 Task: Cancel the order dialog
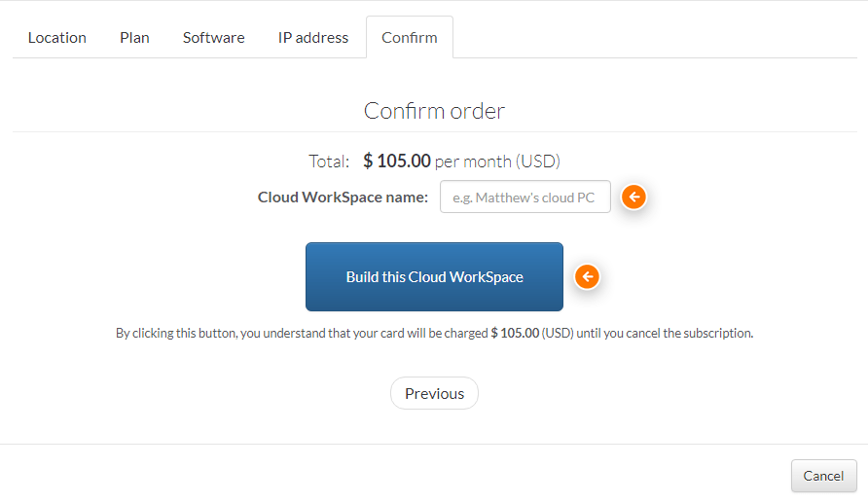pos(823,476)
